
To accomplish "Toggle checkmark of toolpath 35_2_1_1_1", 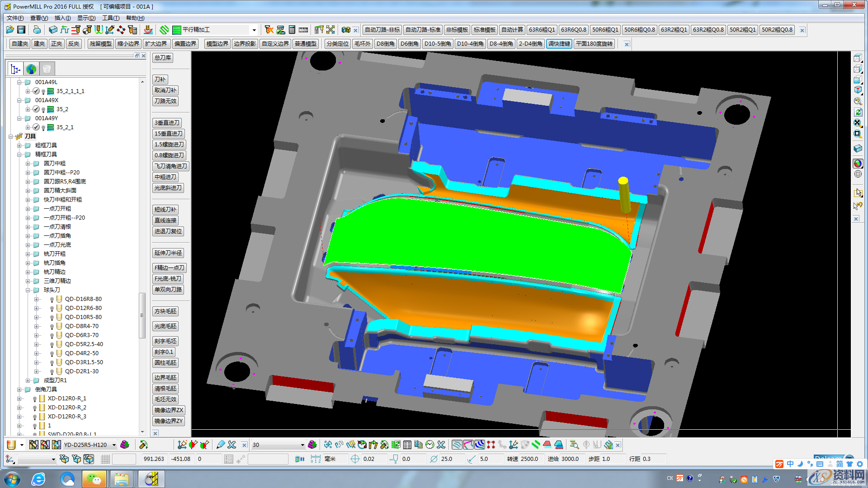I will tap(36, 91).
